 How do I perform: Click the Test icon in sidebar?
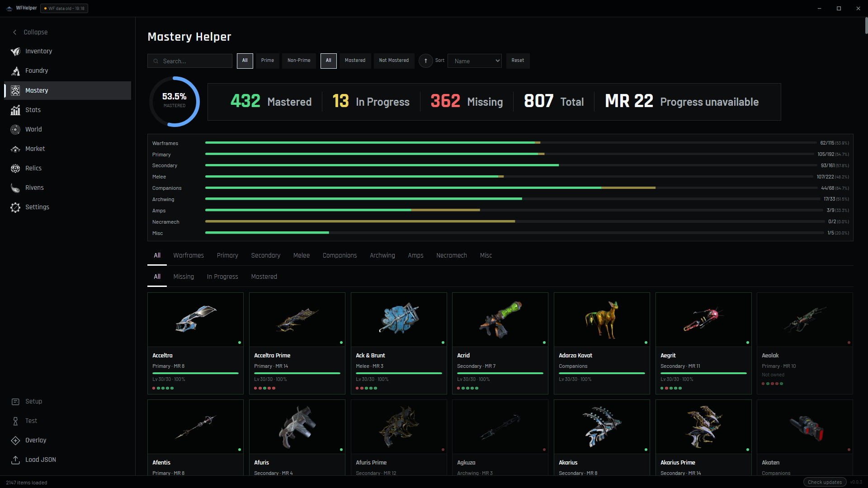click(15, 421)
